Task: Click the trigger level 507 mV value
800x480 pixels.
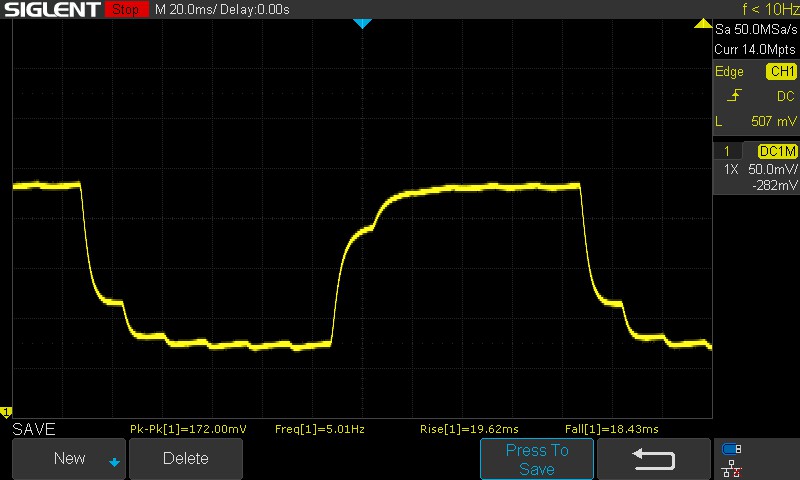Action: (773, 121)
